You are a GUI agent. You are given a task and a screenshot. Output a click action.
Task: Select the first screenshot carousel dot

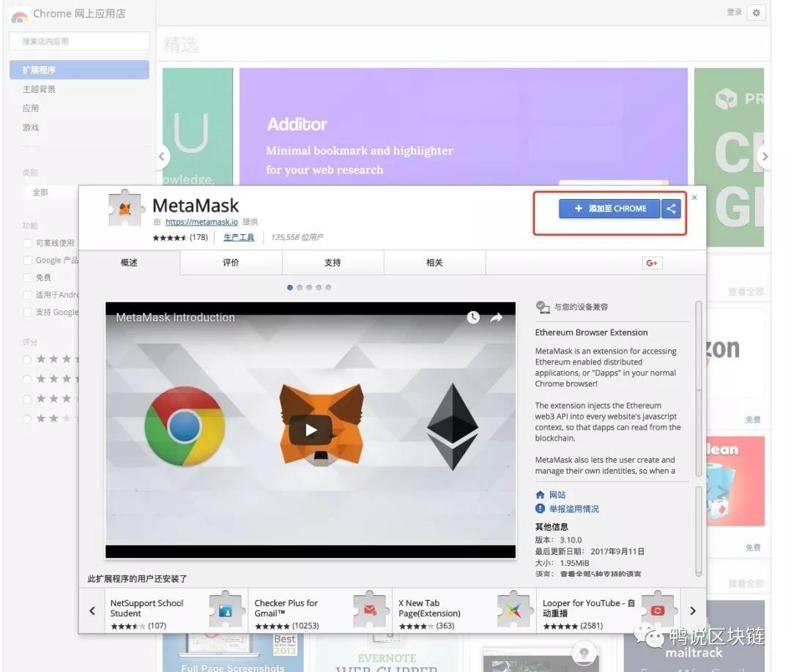(x=289, y=288)
